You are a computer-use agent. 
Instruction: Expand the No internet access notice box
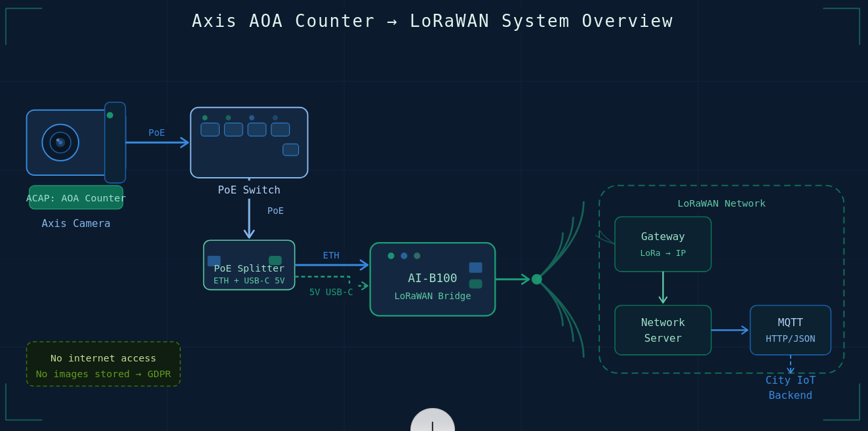pyautogui.click(x=103, y=363)
